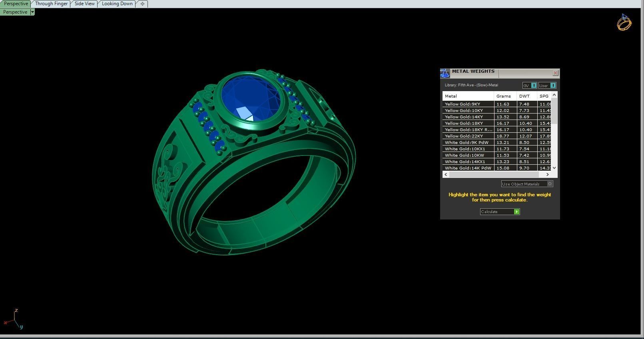644x339 pixels.
Task: Click the METAL WEIGHTS panel title
Action: 473,71
